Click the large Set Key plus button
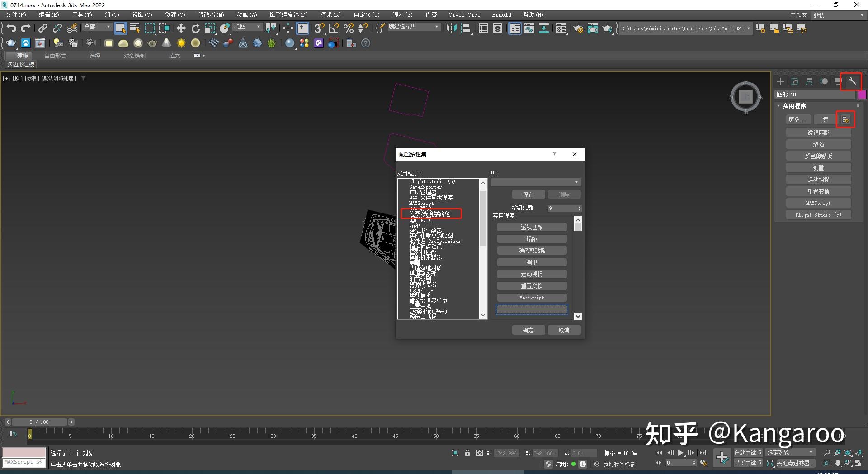The height and width of the screenshot is (474, 868). point(722,458)
